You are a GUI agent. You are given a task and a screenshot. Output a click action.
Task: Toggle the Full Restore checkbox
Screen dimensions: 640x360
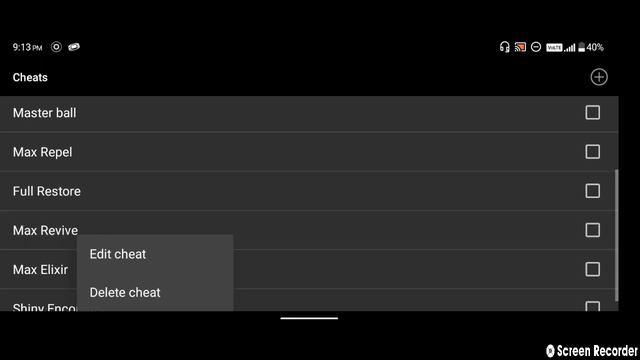[x=592, y=191]
